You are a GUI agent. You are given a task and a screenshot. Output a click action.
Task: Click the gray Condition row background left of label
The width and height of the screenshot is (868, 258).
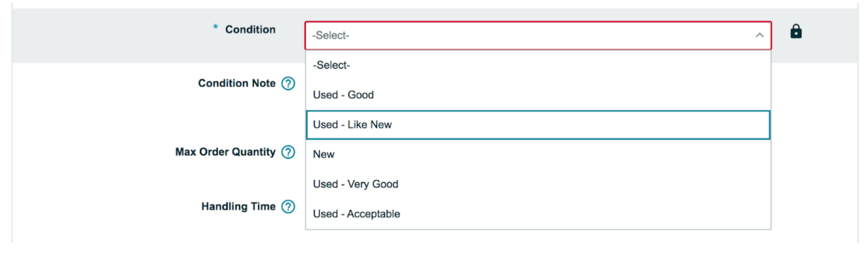click(109, 35)
